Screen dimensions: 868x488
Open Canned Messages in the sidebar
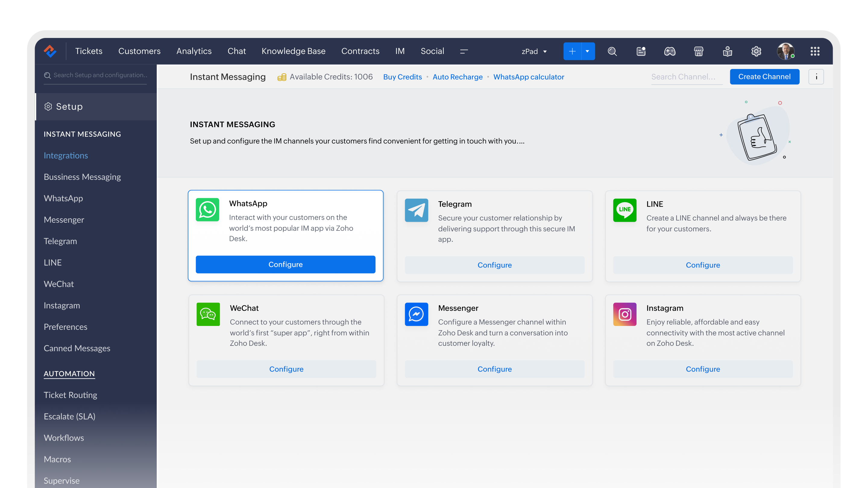77,348
